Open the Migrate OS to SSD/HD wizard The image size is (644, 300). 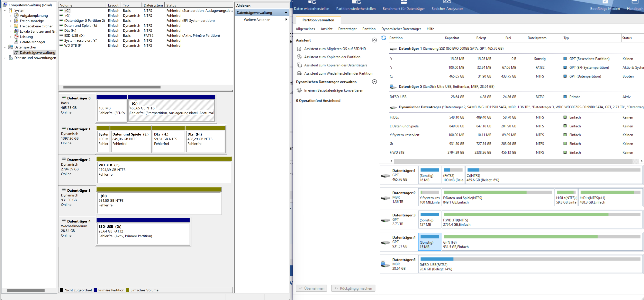point(335,49)
